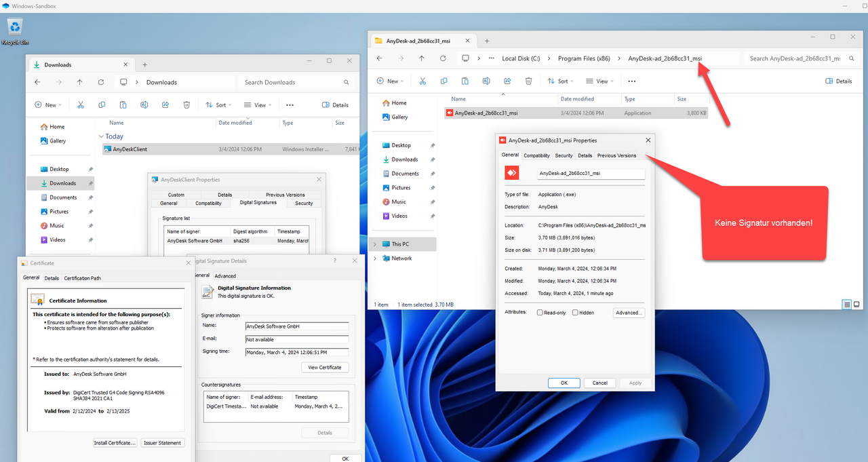Open Custom tab in AnyDeskClient Properties

(176, 195)
